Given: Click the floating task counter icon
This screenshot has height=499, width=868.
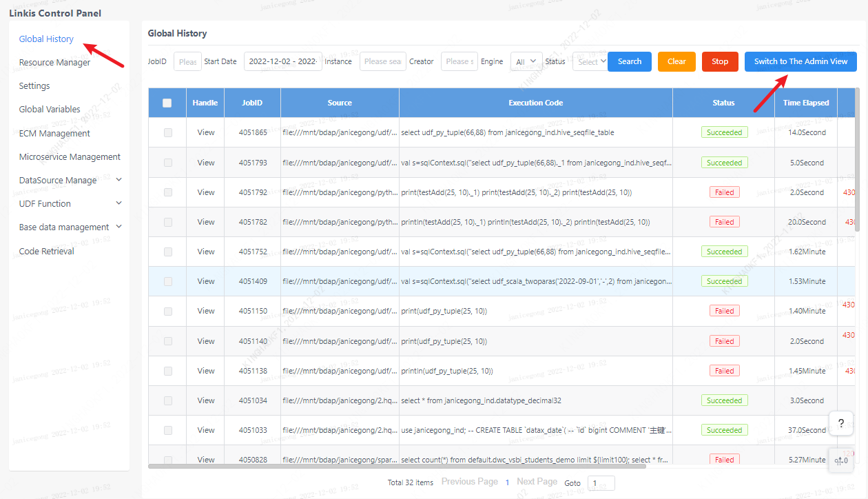Looking at the screenshot, I should [x=841, y=460].
